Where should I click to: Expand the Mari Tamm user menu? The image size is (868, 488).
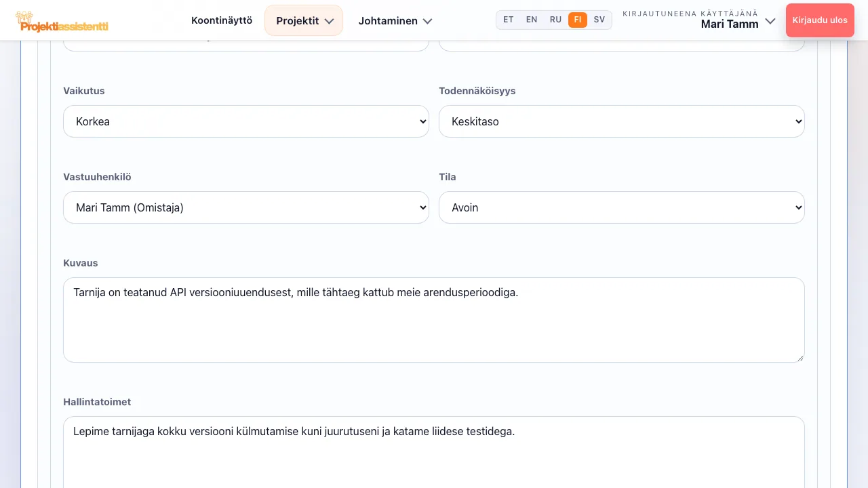[699, 20]
